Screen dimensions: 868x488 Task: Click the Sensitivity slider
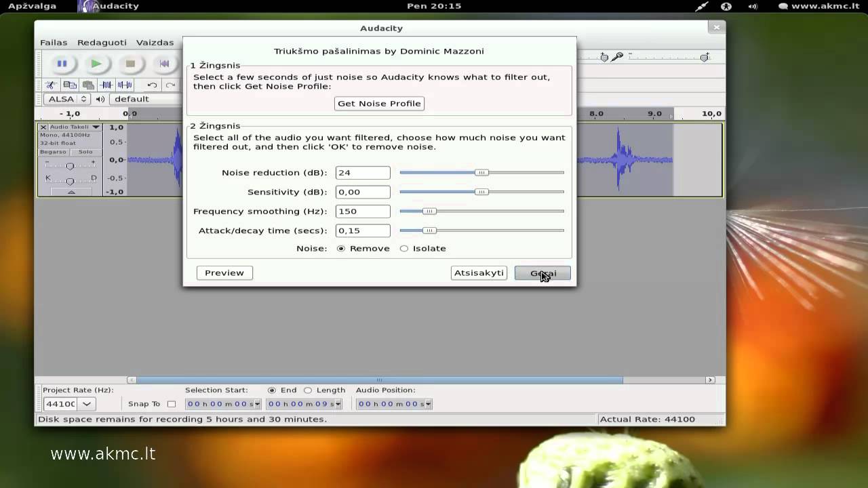(x=481, y=192)
